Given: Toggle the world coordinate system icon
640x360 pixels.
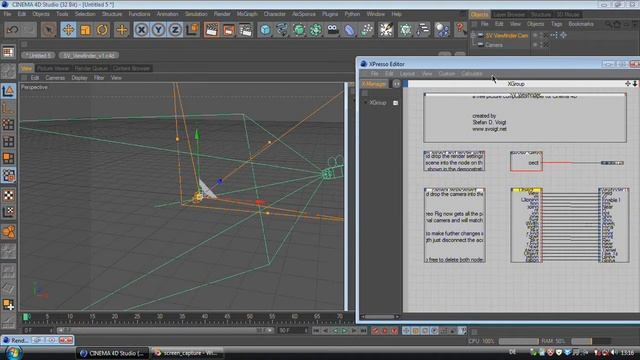Looking at the screenshot, I should [x=192, y=30].
